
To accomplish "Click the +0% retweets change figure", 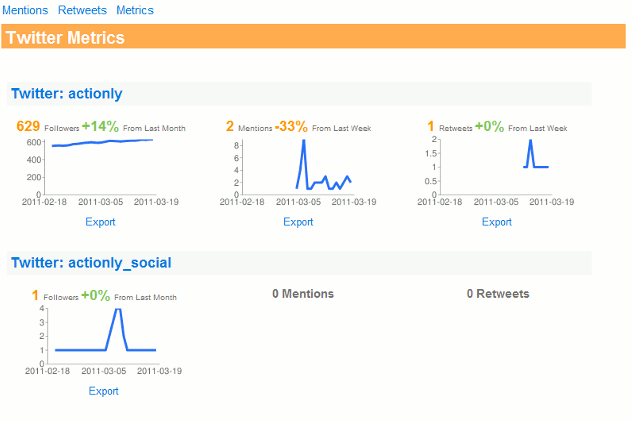I will pyautogui.click(x=489, y=126).
